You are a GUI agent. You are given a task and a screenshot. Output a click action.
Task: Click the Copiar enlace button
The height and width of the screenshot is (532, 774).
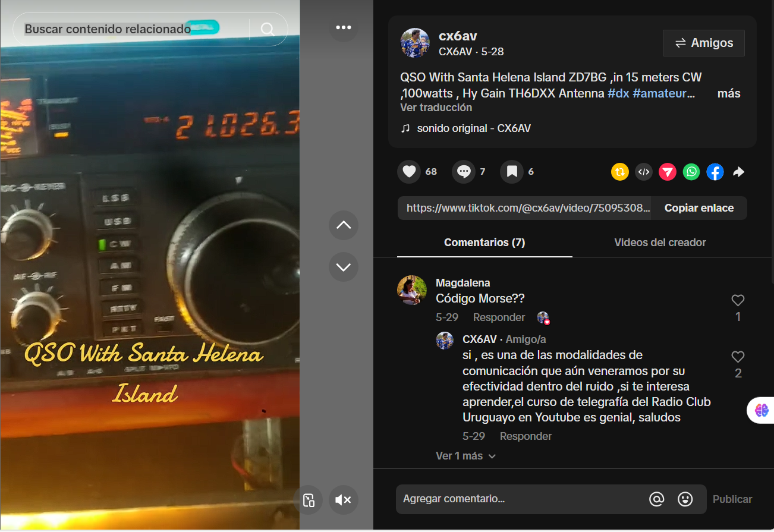[x=699, y=208]
